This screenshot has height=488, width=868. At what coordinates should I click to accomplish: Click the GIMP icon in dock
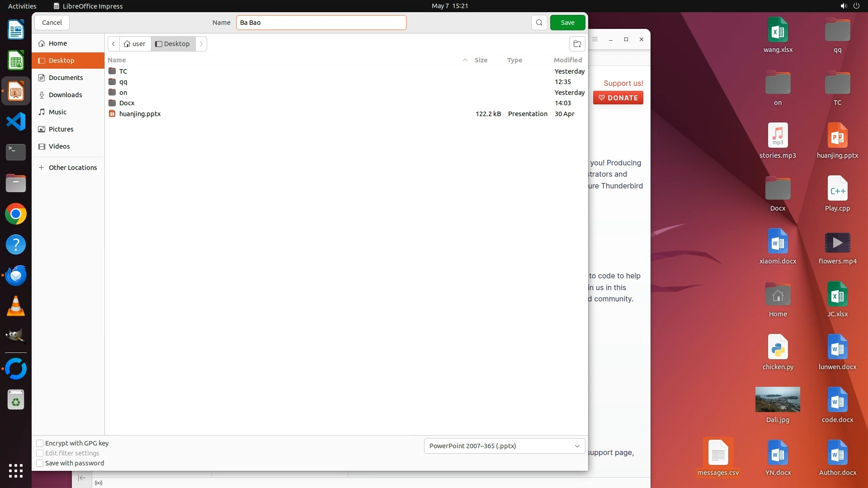[x=16, y=336]
